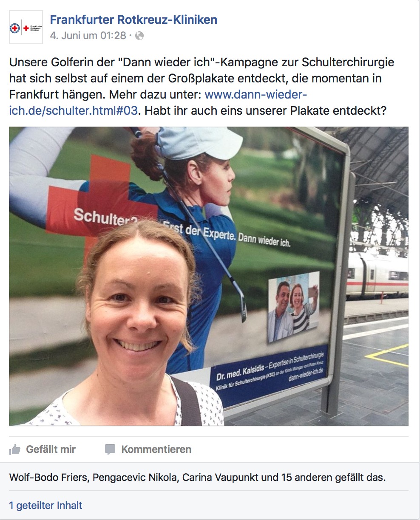Click the speech bubble comment icon
This screenshot has width=420, height=520.
pyautogui.click(x=110, y=449)
